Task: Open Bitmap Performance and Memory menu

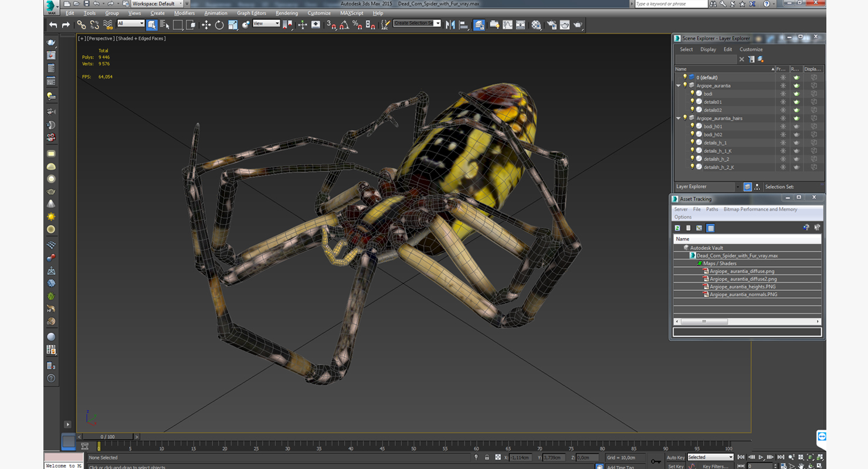Action: (760, 209)
